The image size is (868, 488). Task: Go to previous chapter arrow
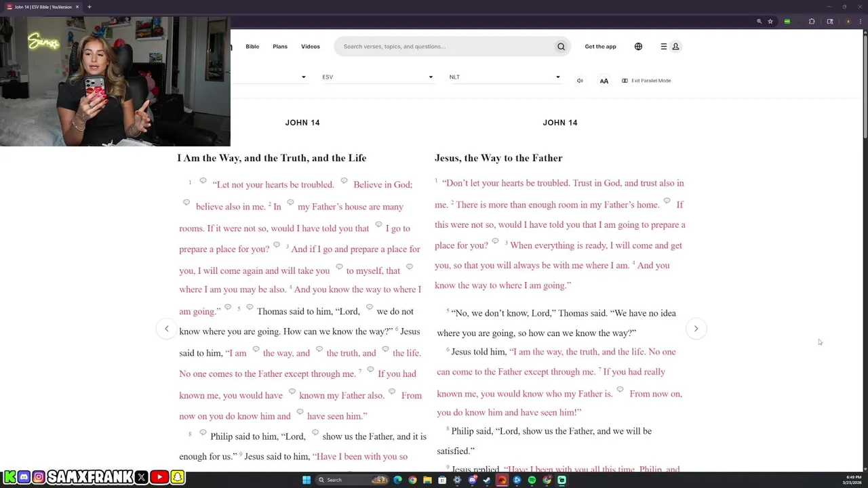167,329
